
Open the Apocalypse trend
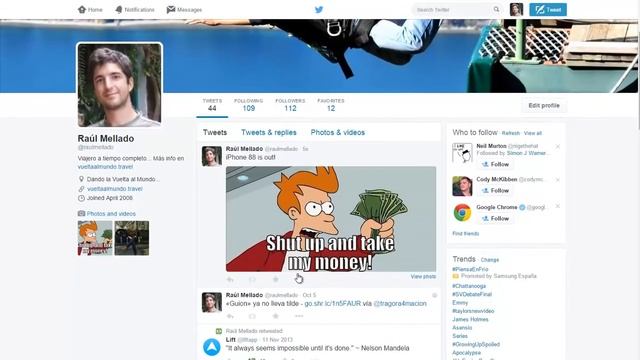pyautogui.click(x=467, y=353)
